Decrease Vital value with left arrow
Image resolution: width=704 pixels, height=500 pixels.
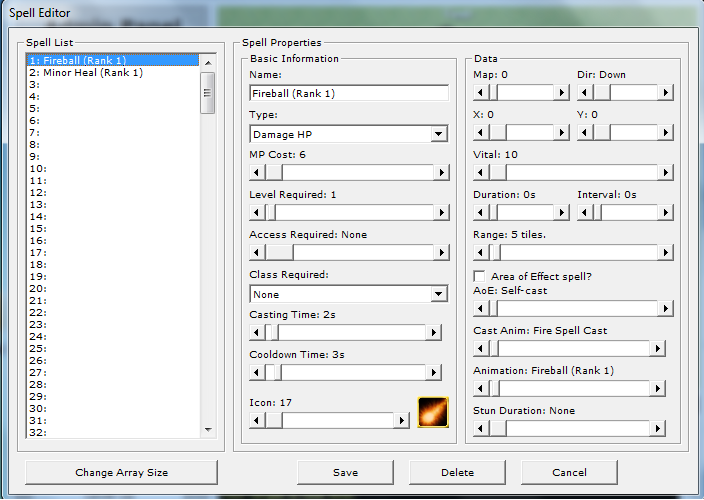[481, 172]
